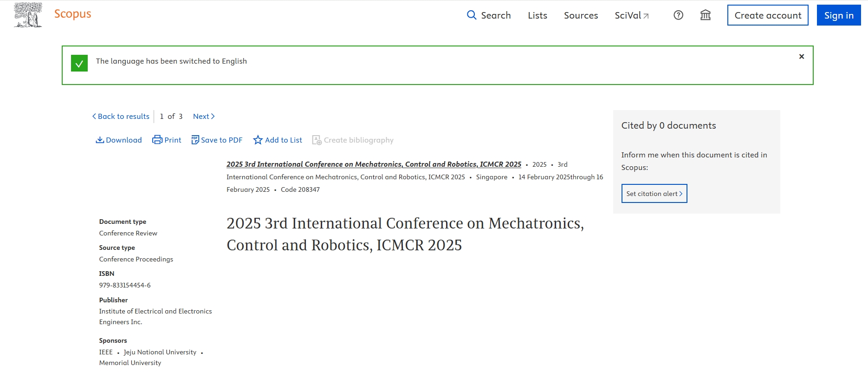Go to the Next document

tap(204, 117)
